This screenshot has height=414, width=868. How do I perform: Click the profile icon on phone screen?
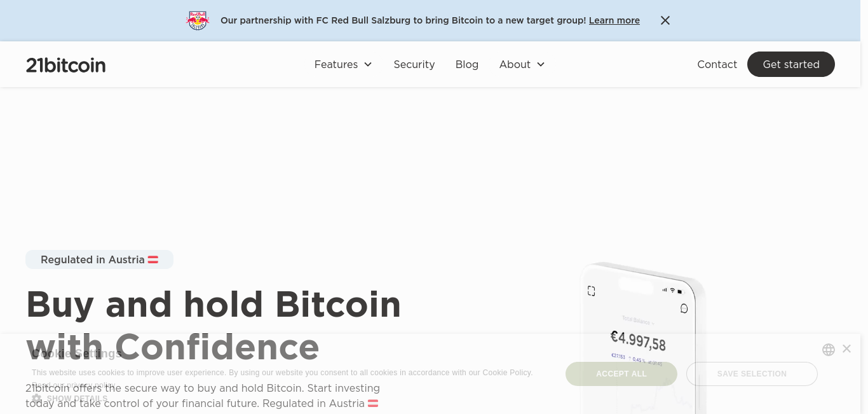click(684, 308)
